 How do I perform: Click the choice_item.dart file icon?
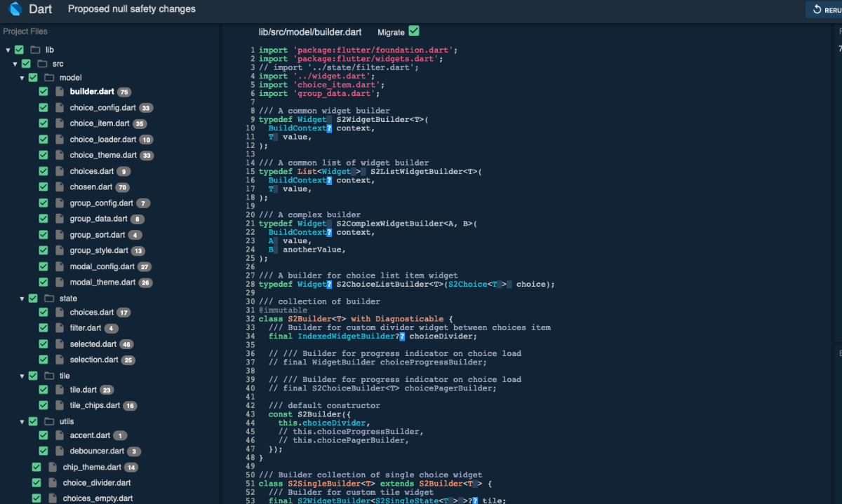60,123
